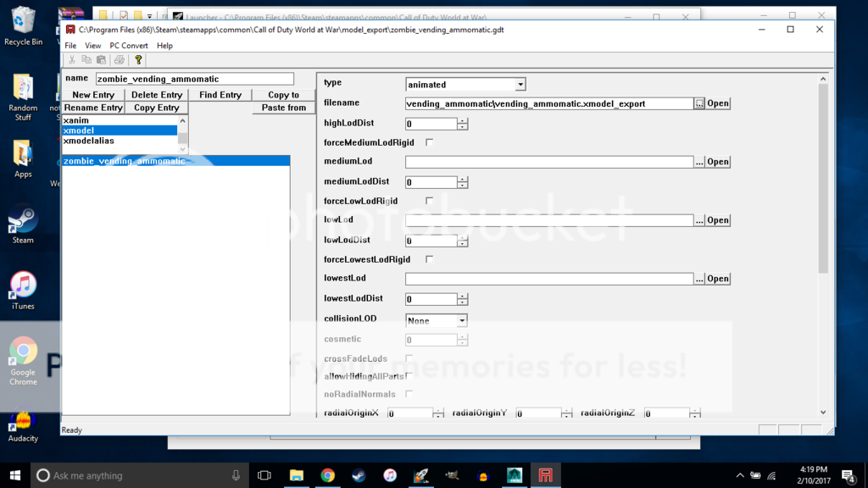Open Apps desktop folder
Screen dimensions: 868x488
(x=23, y=158)
